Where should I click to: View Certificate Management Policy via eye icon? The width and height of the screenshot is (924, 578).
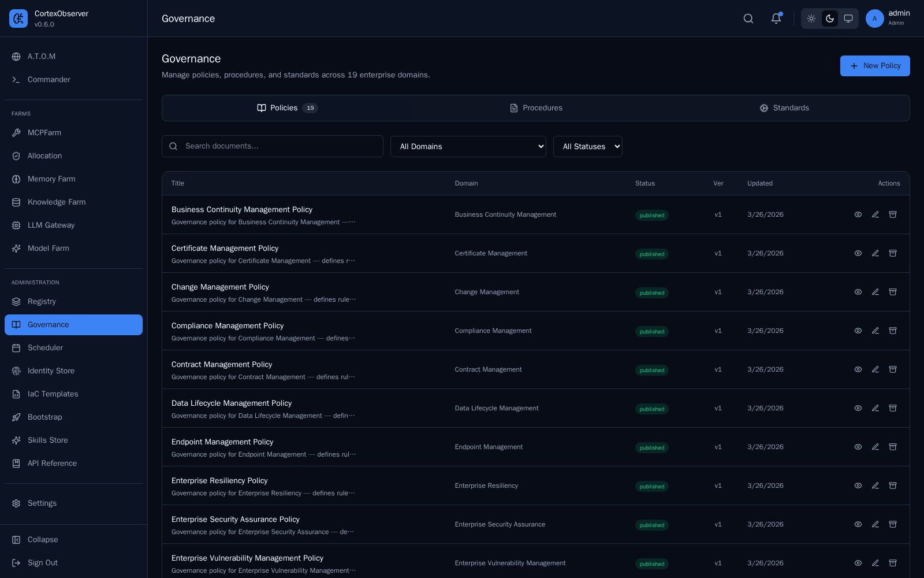[x=858, y=253]
